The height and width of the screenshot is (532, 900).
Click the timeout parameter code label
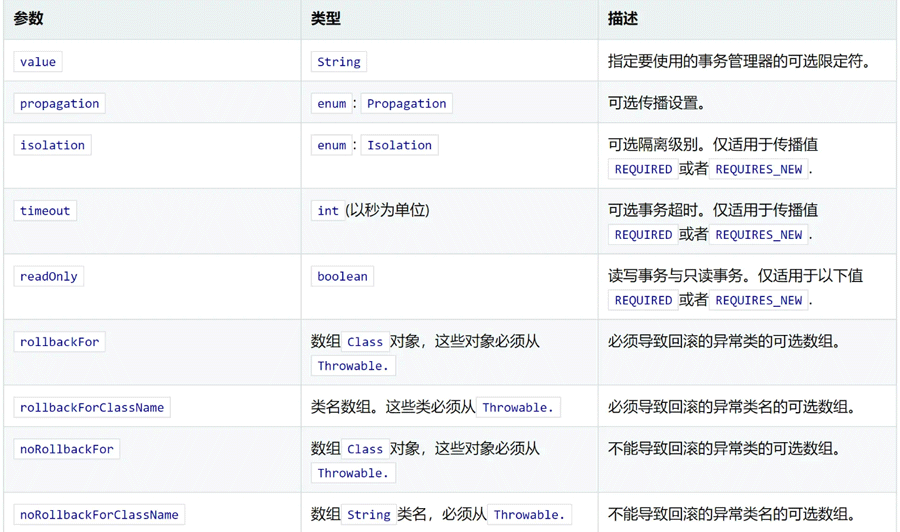click(x=45, y=211)
